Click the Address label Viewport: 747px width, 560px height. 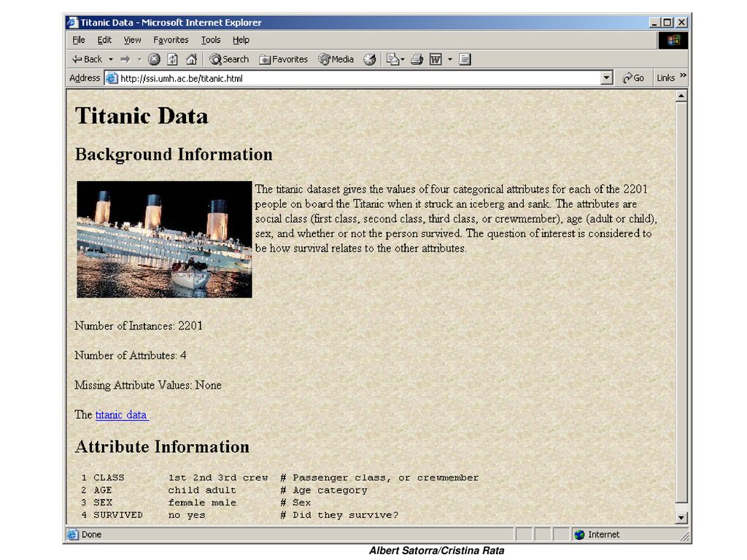point(85,78)
